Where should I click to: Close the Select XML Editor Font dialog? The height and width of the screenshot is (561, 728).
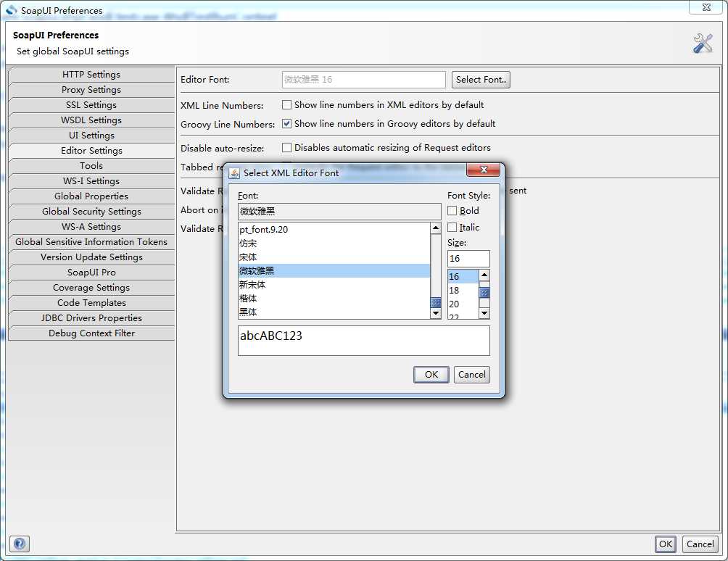point(483,170)
